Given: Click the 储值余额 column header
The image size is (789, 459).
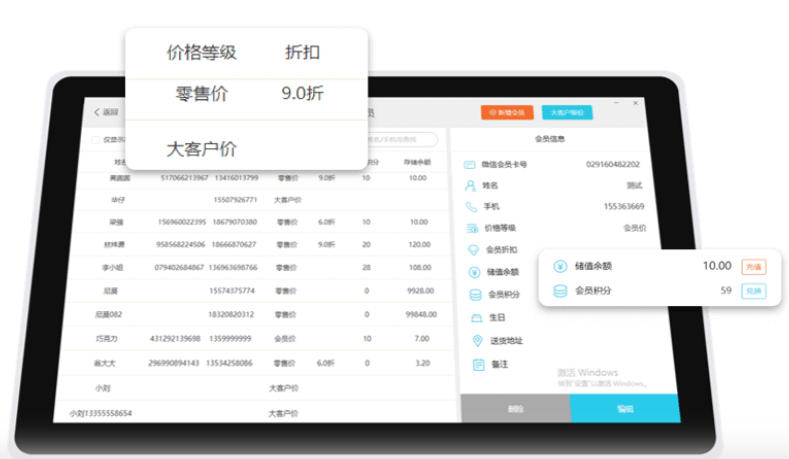Looking at the screenshot, I should [417, 162].
